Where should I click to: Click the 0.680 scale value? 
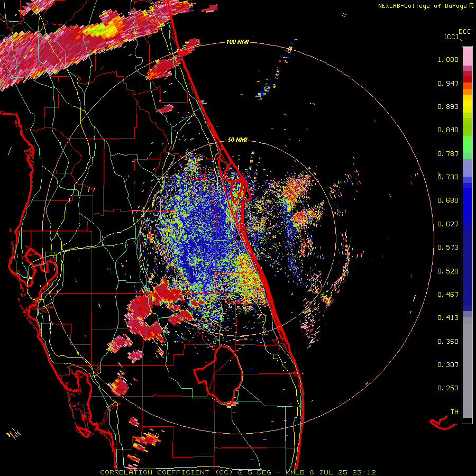pyautogui.click(x=448, y=200)
